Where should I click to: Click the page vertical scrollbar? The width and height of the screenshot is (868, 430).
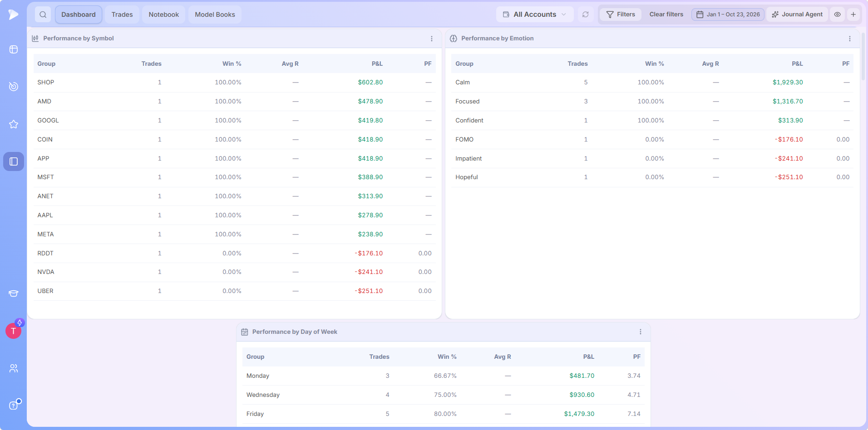(x=863, y=57)
